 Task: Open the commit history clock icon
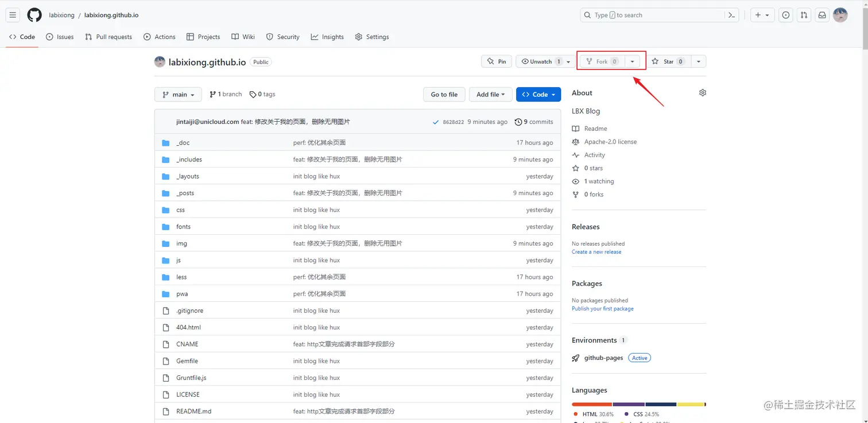[518, 122]
